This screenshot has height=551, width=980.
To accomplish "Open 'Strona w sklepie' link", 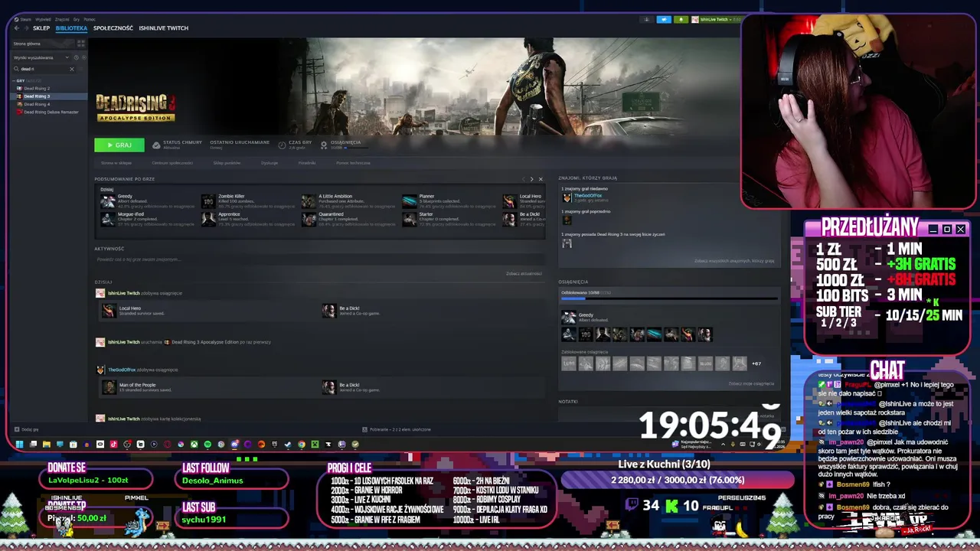I will [x=116, y=163].
